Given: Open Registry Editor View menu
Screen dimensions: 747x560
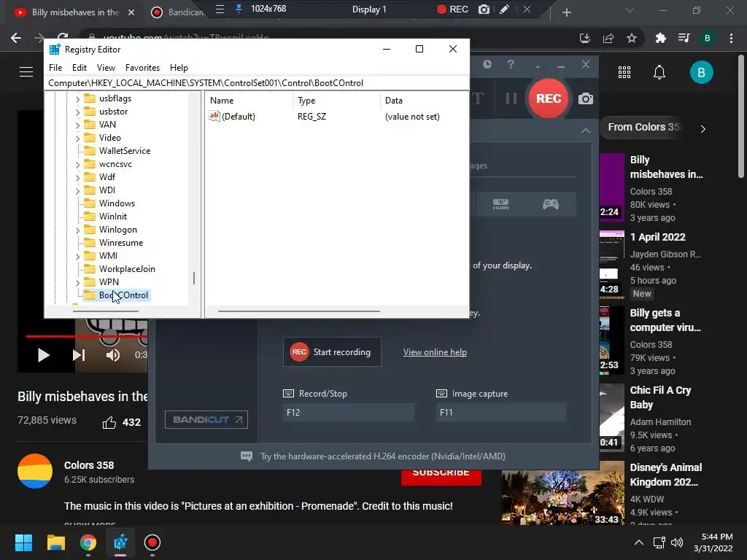Looking at the screenshot, I should point(106,68).
